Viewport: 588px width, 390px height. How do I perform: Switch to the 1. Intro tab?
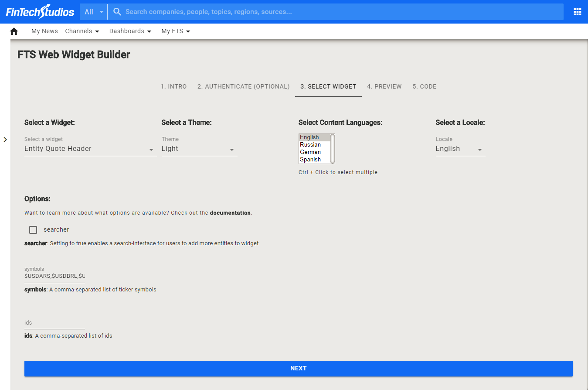pos(173,86)
